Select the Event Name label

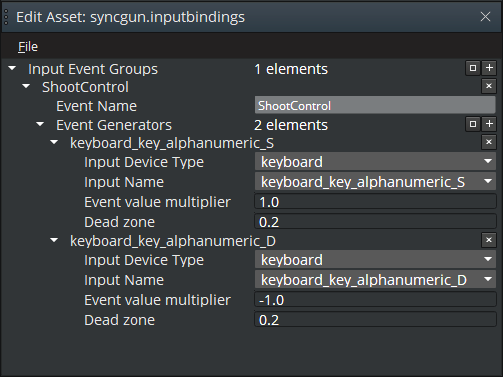coord(96,106)
